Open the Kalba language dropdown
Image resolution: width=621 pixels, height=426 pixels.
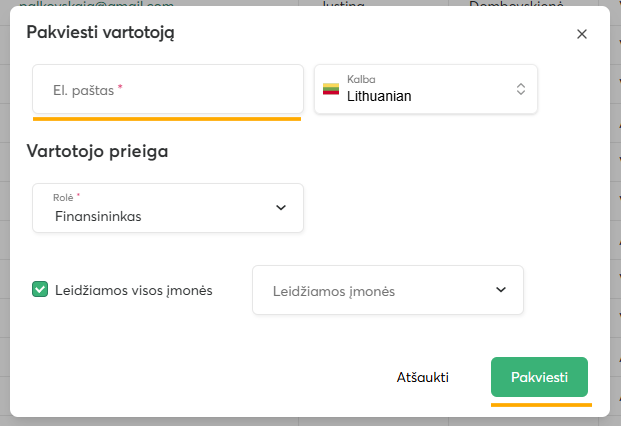point(426,89)
